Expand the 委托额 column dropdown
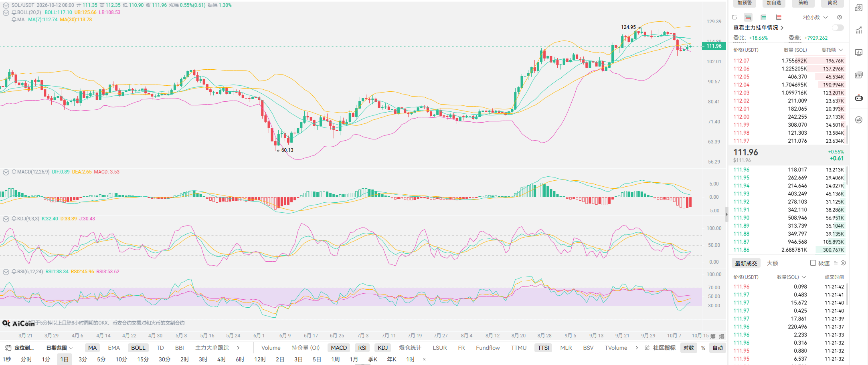Screen dimensions: 868x365 pos(832,50)
